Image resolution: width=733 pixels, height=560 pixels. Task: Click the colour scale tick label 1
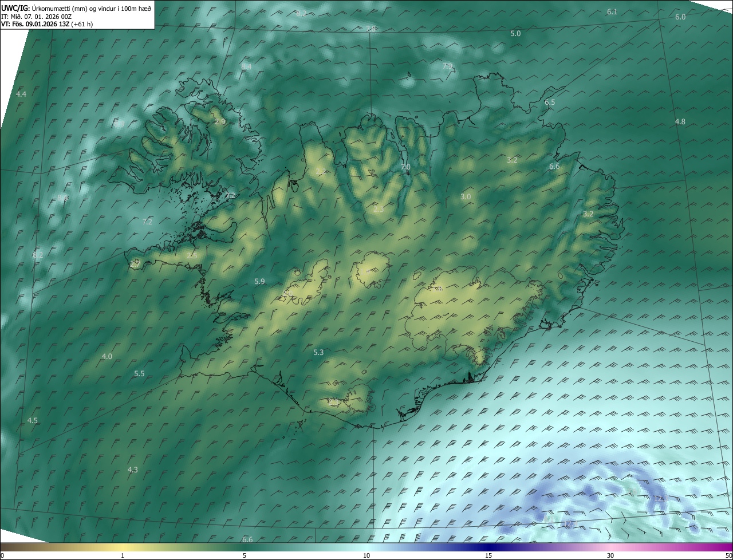123,555
